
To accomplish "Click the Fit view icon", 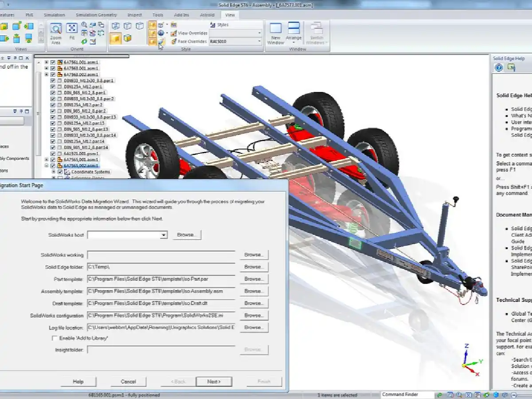I will (72, 32).
